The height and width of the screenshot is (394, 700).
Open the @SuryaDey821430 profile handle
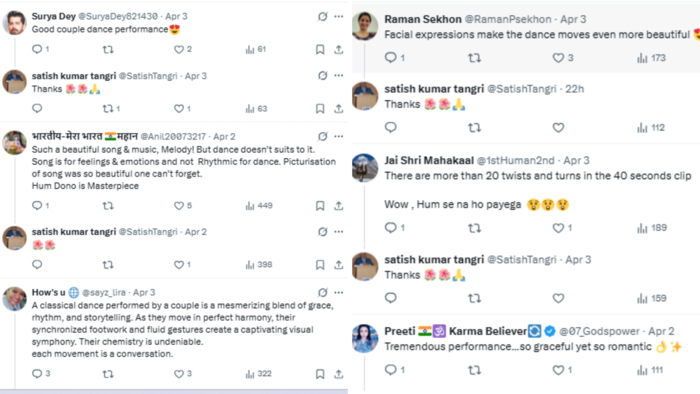tap(118, 16)
